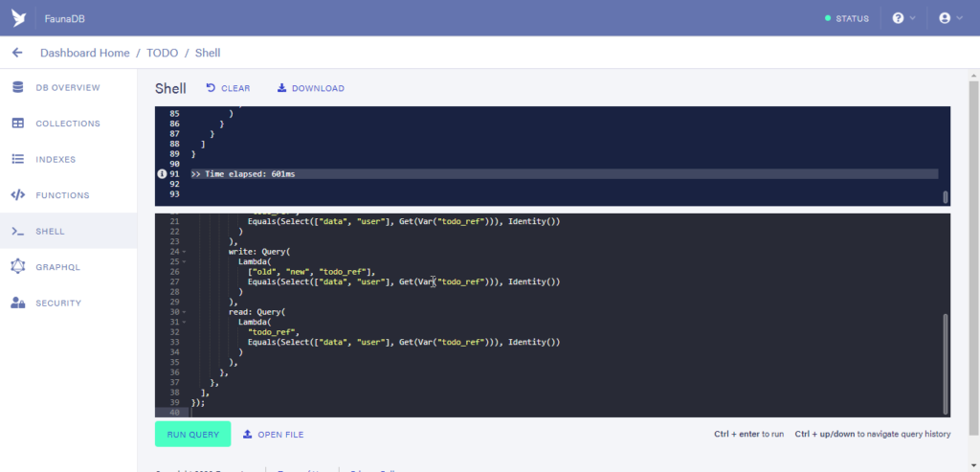Download the shell output
The width and height of the screenshot is (980, 472).
311,88
